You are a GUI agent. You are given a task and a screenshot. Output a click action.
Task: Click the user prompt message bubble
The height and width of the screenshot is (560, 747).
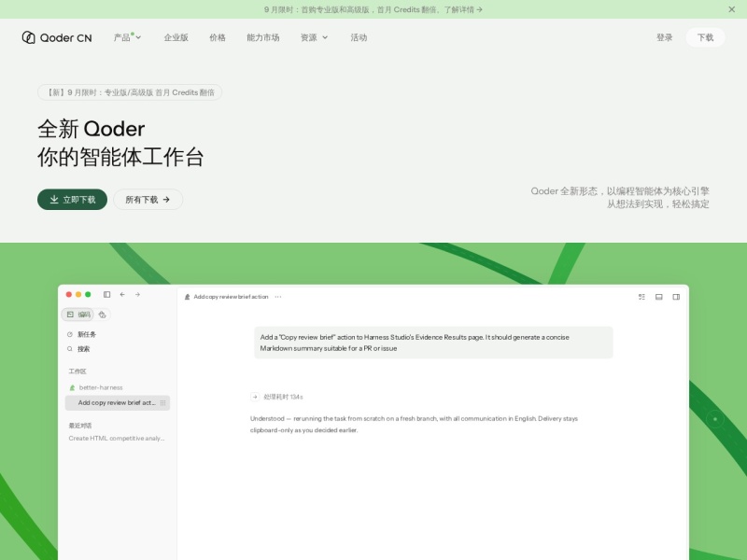(x=433, y=343)
